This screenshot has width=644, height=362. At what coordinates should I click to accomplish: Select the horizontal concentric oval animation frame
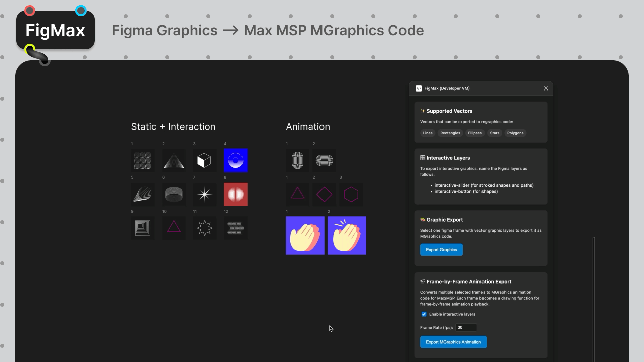(x=325, y=161)
